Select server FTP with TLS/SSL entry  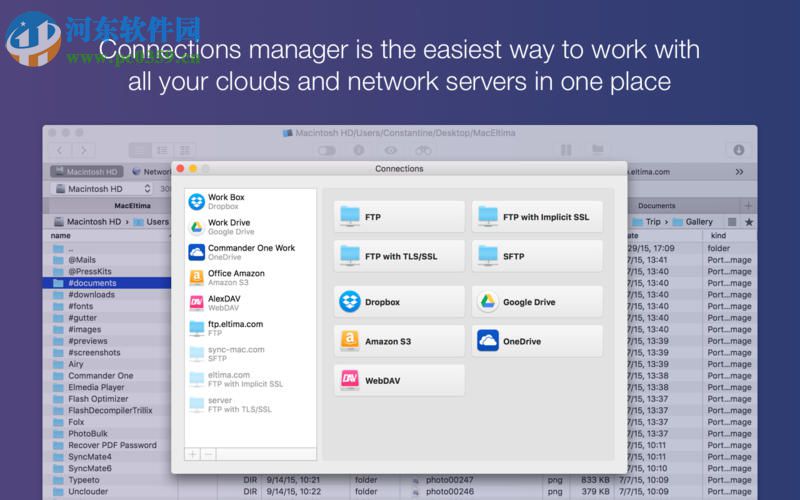click(251, 405)
